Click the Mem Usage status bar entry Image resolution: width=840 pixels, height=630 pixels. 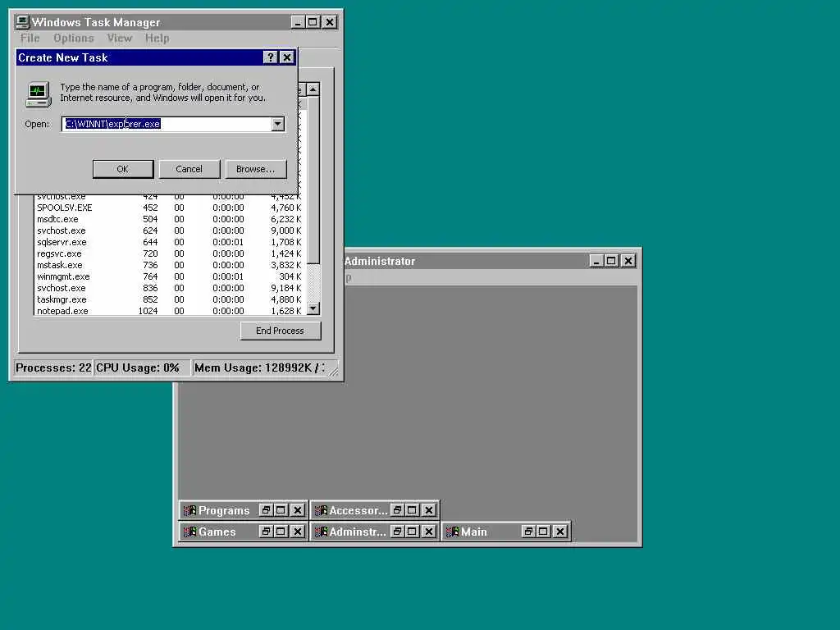click(x=259, y=368)
